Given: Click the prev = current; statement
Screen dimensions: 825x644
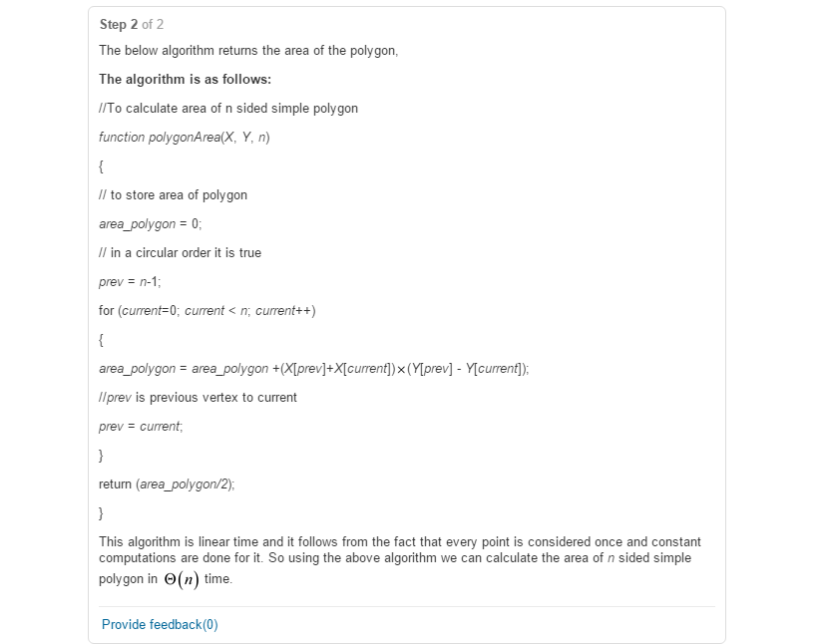Looking at the screenshot, I should (141, 427).
